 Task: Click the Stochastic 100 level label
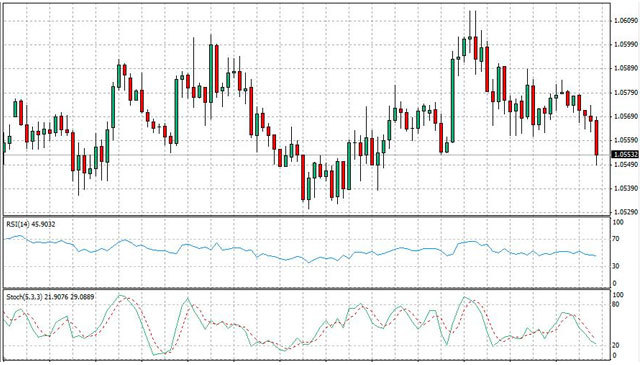point(618,295)
